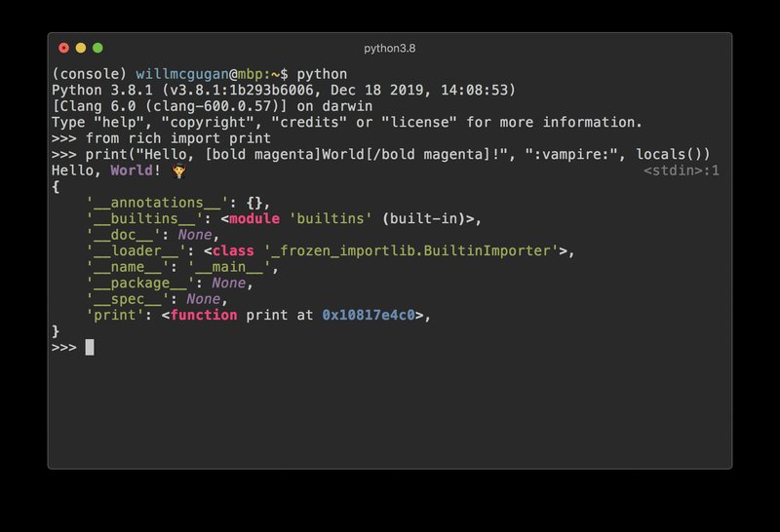Click the opening curly brace line
Image resolution: width=780 pixels, height=532 pixels.
click(x=56, y=187)
